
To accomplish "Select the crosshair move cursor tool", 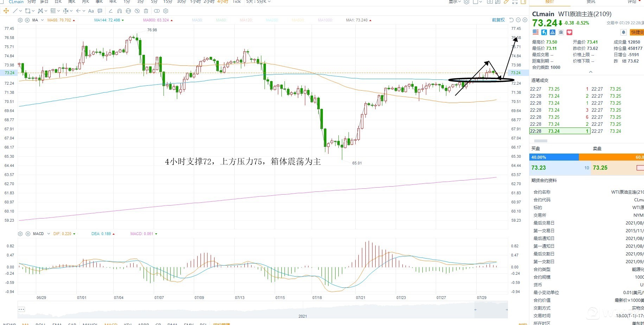I will 6,11.
